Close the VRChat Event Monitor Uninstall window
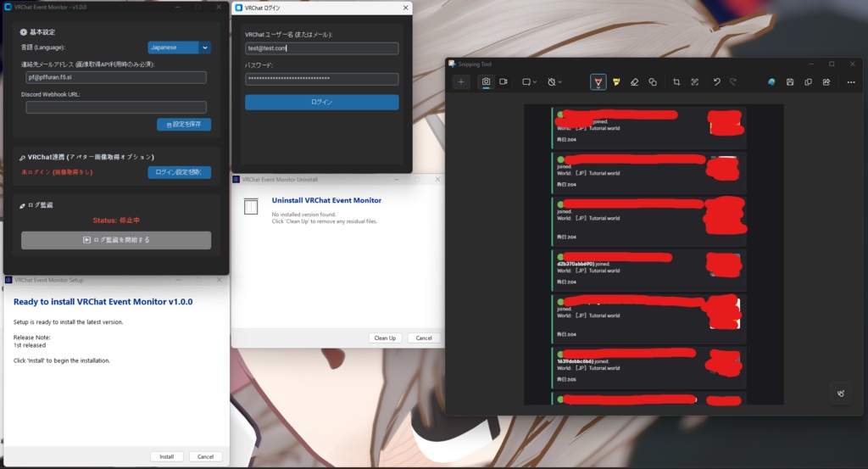 (x=437, y=180)
